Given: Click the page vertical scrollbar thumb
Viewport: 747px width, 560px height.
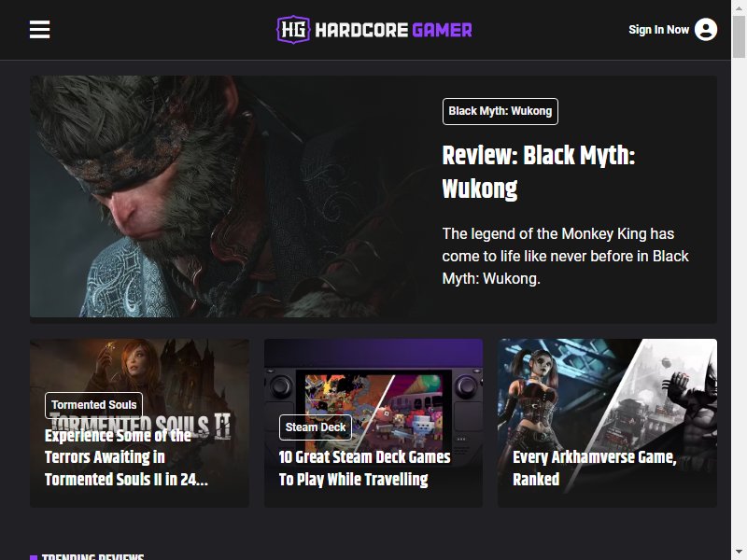Looking at the screenshot, I should [739, 36].
